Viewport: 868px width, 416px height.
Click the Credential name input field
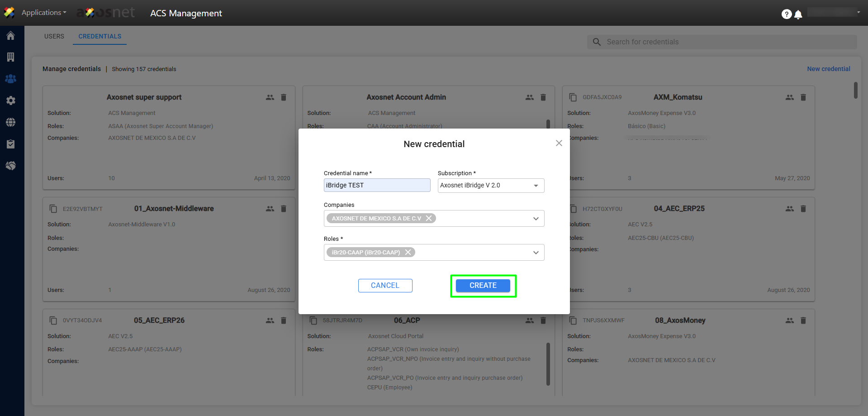tap(377, 185)
